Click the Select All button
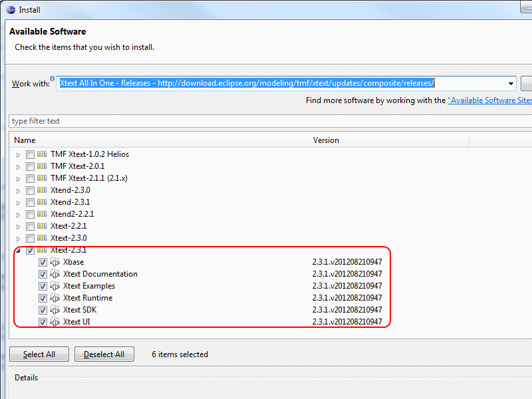This screenshot has width=532, height=399. tap(39, 354)
